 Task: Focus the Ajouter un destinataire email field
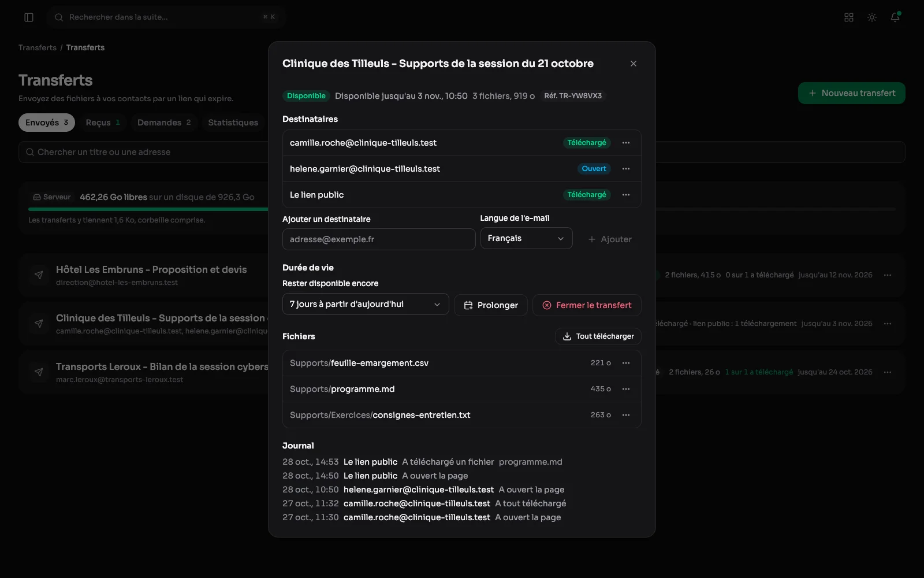(379, 239)
